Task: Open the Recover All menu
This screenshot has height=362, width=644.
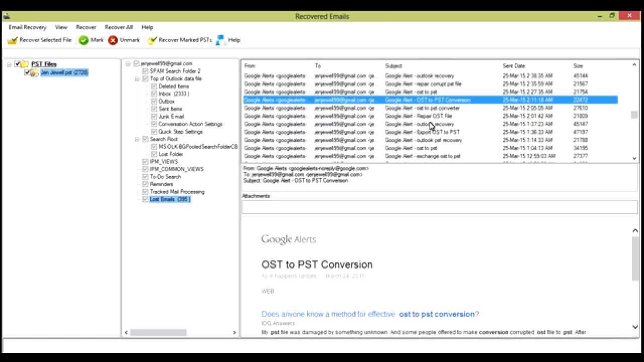Action: (x=118, y=27)
